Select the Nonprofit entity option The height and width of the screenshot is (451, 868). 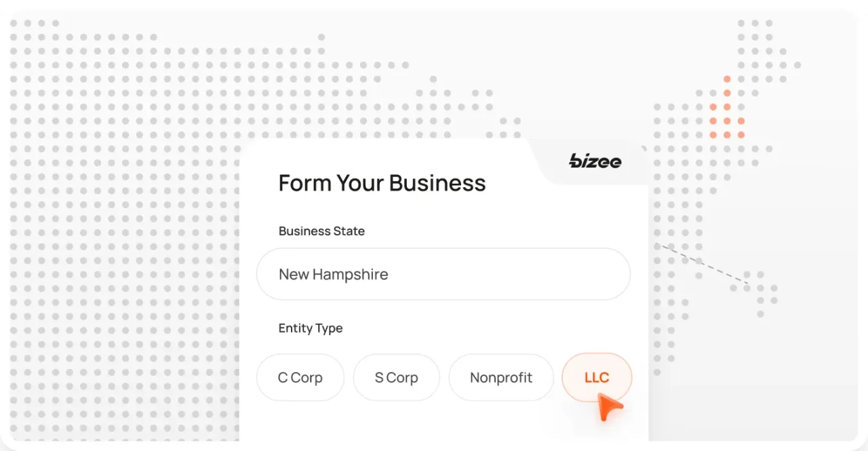tap(501, 378)
